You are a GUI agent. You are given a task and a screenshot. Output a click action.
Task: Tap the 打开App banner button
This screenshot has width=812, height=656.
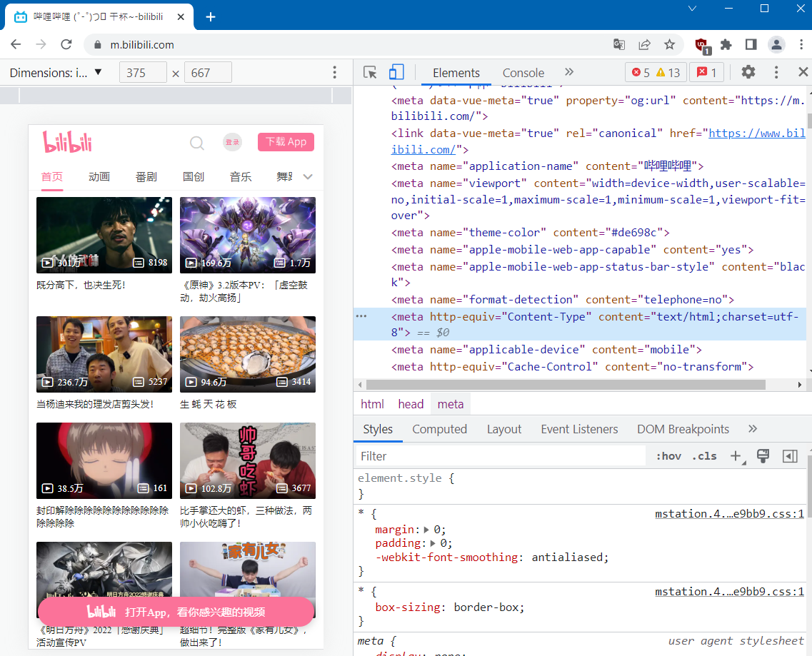176,612
